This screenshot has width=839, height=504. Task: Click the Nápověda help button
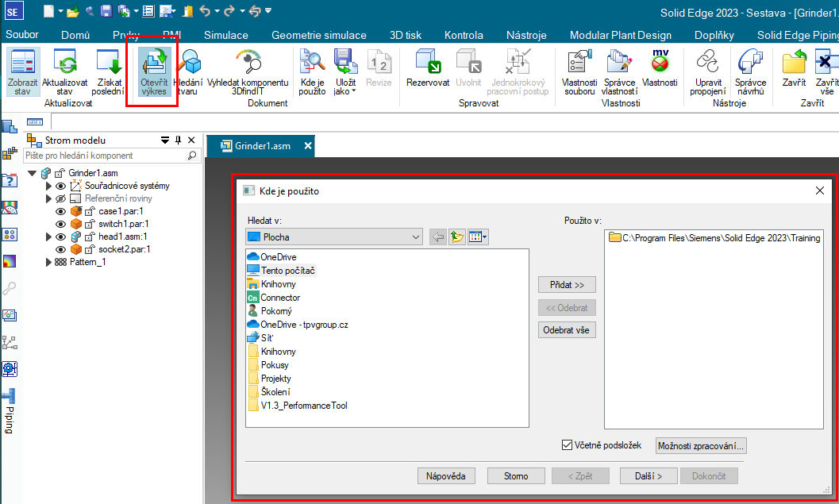(x=446, y=476)
